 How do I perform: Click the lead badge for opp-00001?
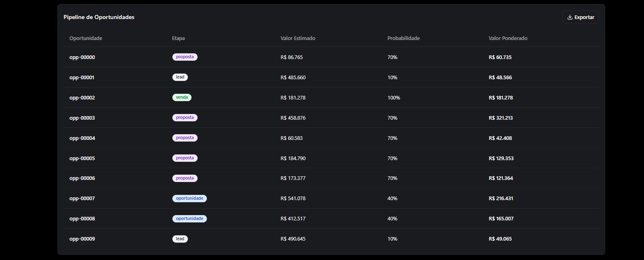click(x=180, y=77)
